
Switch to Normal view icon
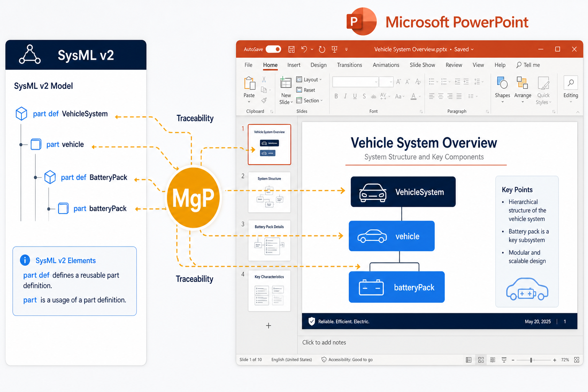click(x=469, y=360)
